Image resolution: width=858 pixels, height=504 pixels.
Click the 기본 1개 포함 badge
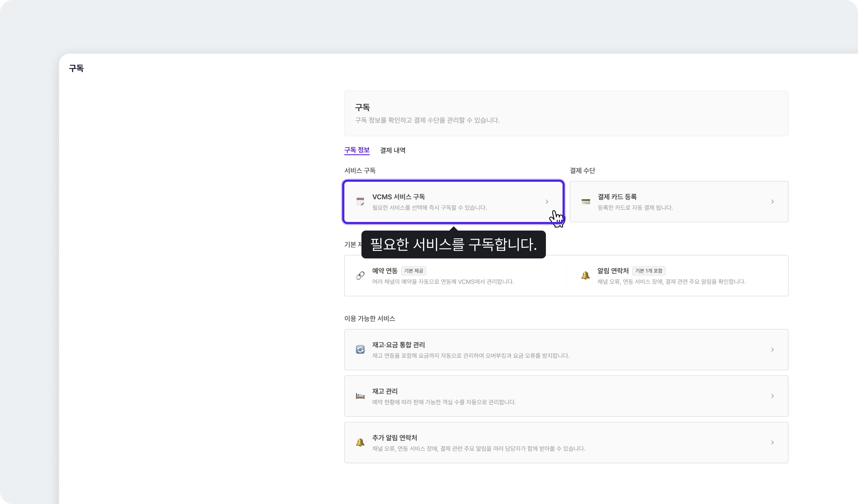[x=649, y=271]
